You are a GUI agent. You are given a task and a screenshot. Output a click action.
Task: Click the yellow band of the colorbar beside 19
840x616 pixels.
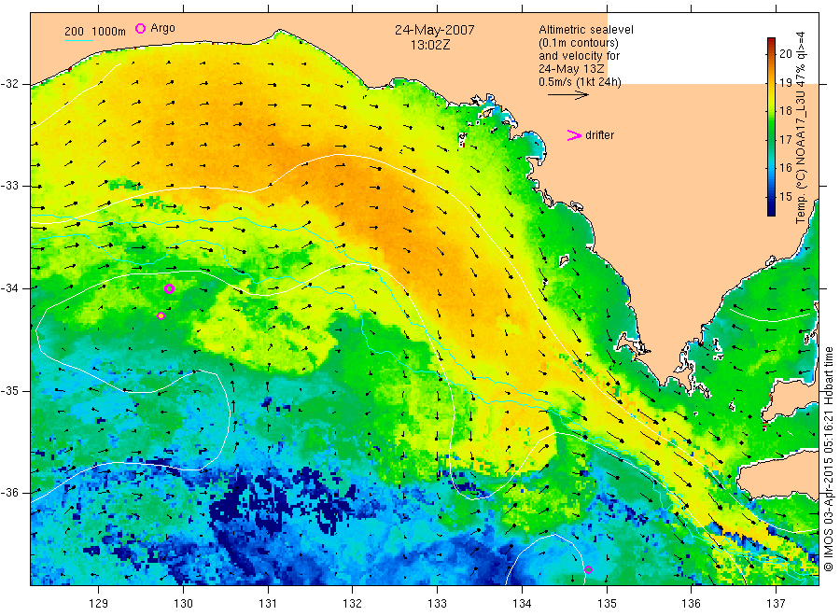click(772, 83)
